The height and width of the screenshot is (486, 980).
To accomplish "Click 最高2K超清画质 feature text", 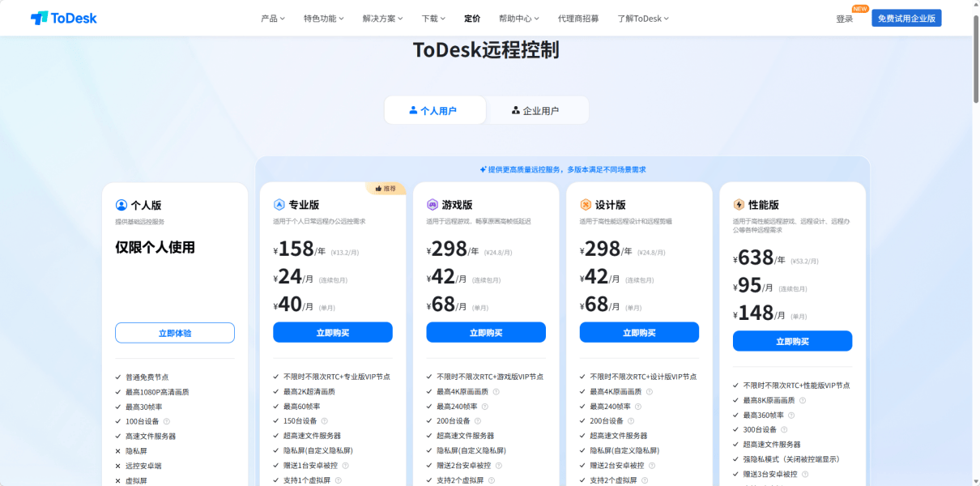I will [309, 391].
